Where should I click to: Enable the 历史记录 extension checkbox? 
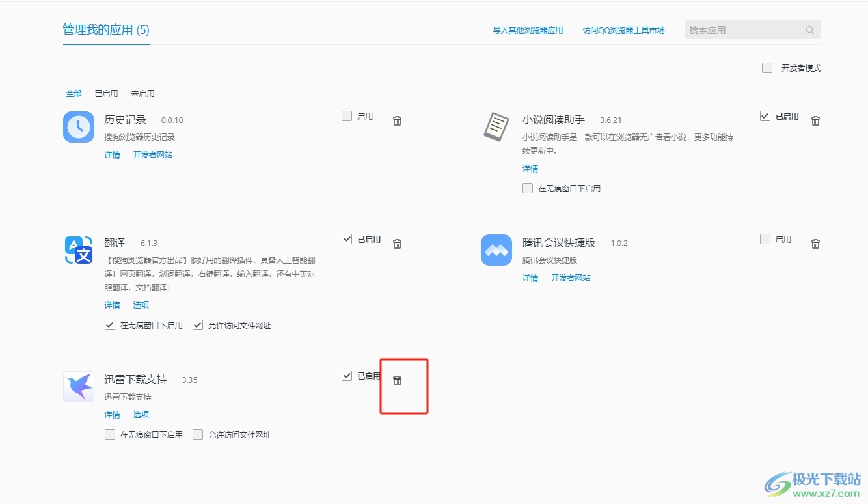click(347, 116)
